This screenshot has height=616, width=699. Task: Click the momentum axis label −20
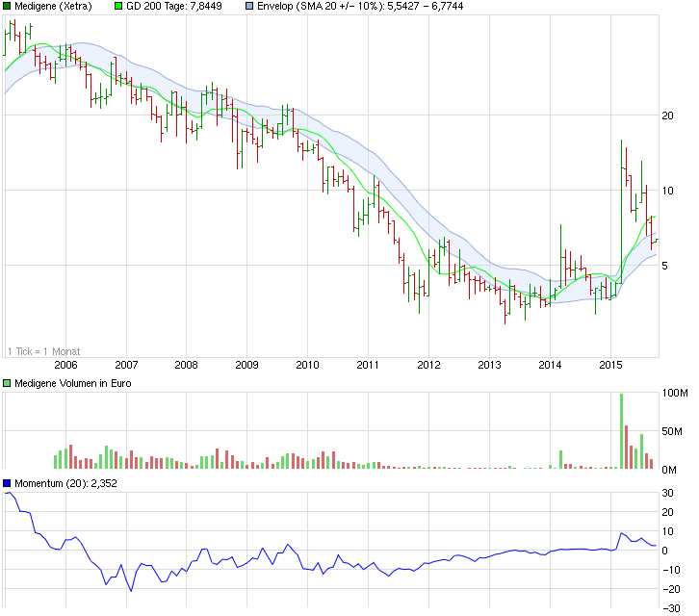(x=671, y=589)
